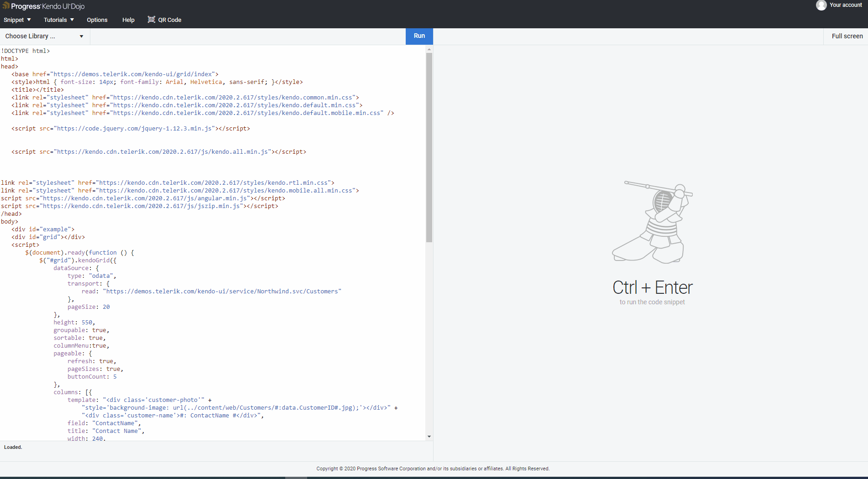Click the jszip.min.js script line
The height and width of the screenshot is (479, 868).
140,206
